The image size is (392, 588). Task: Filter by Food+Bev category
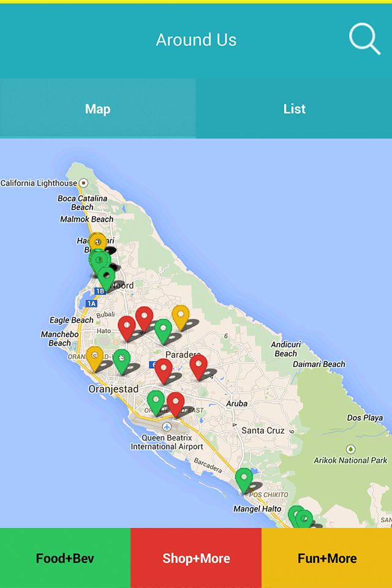(66, 558)
